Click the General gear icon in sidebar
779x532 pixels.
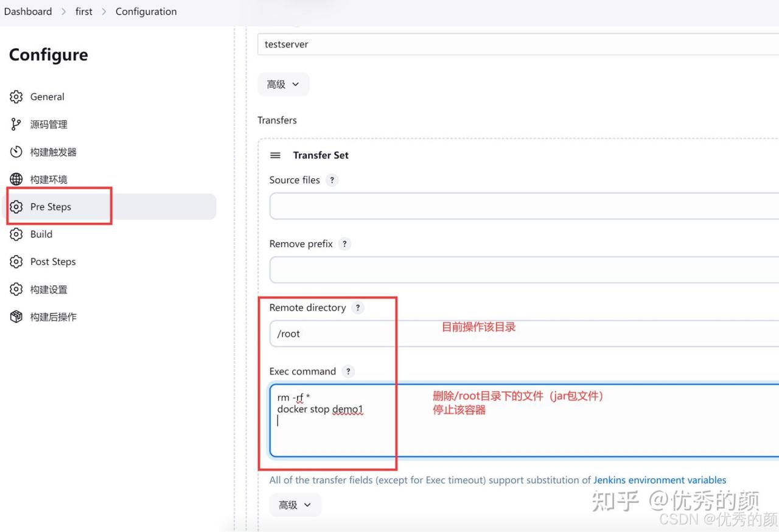(16, 97)
